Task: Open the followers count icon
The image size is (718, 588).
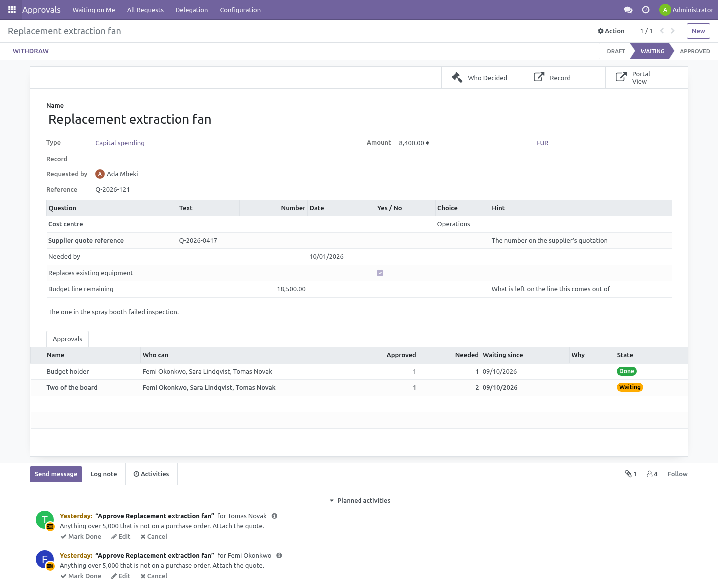Action: pos(652,474)
